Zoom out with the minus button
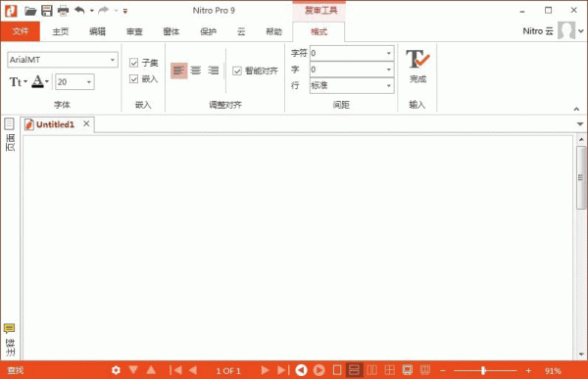 tap(443, 371)
